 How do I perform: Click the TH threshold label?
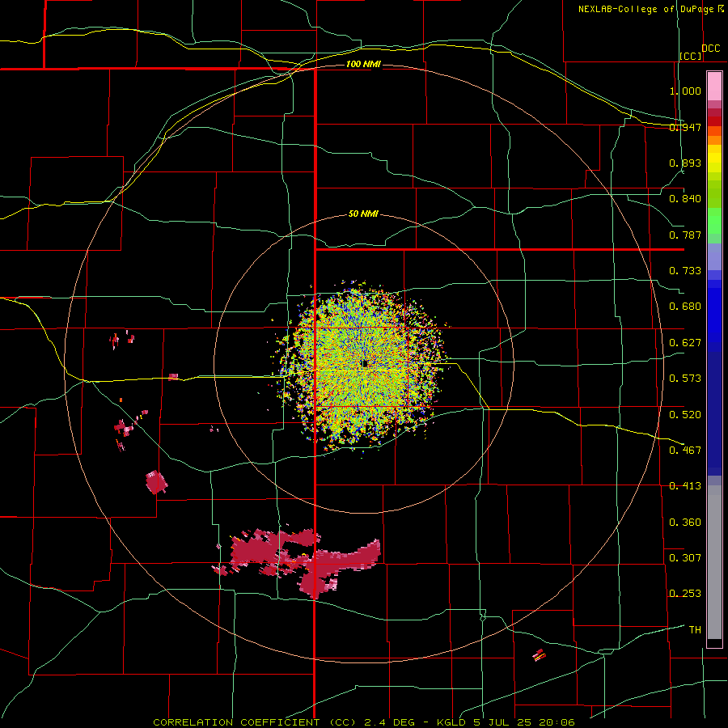click(x=695, y=629)
